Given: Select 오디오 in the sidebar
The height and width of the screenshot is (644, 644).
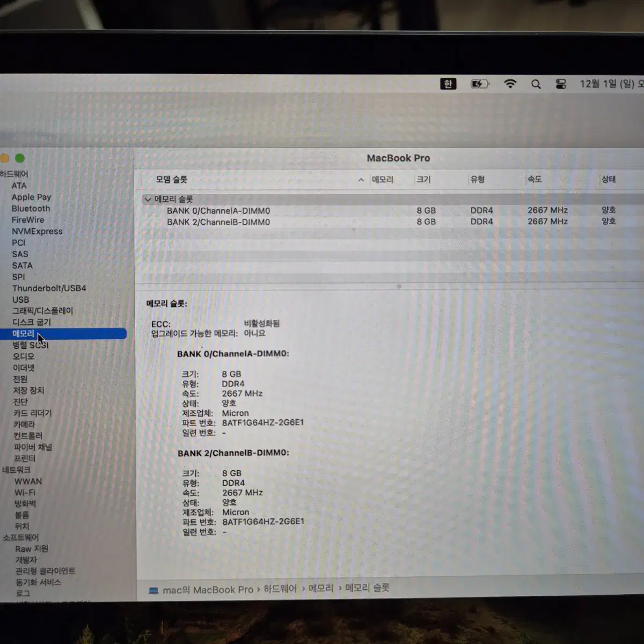Looking at the screenshot, I should tap(24, 356).
